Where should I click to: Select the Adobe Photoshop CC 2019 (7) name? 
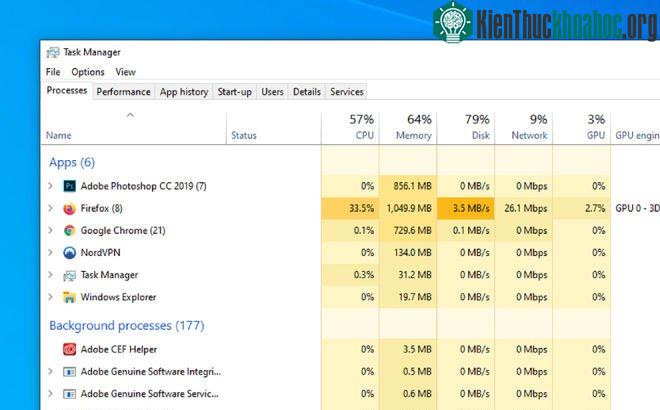pos(144,186)
